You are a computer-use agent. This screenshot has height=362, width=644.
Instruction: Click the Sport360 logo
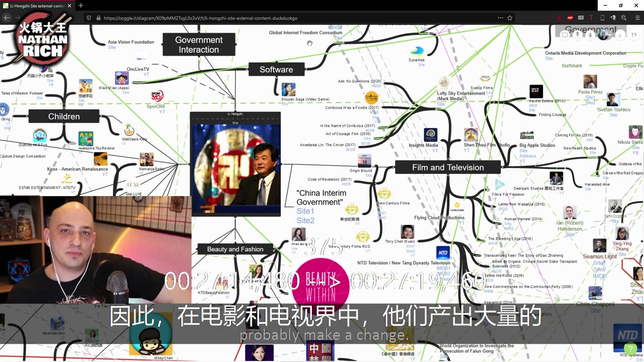157,96
